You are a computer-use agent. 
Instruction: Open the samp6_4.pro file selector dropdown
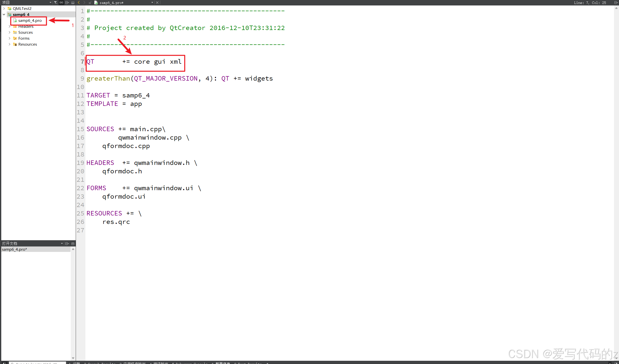(x=152, y=2)
